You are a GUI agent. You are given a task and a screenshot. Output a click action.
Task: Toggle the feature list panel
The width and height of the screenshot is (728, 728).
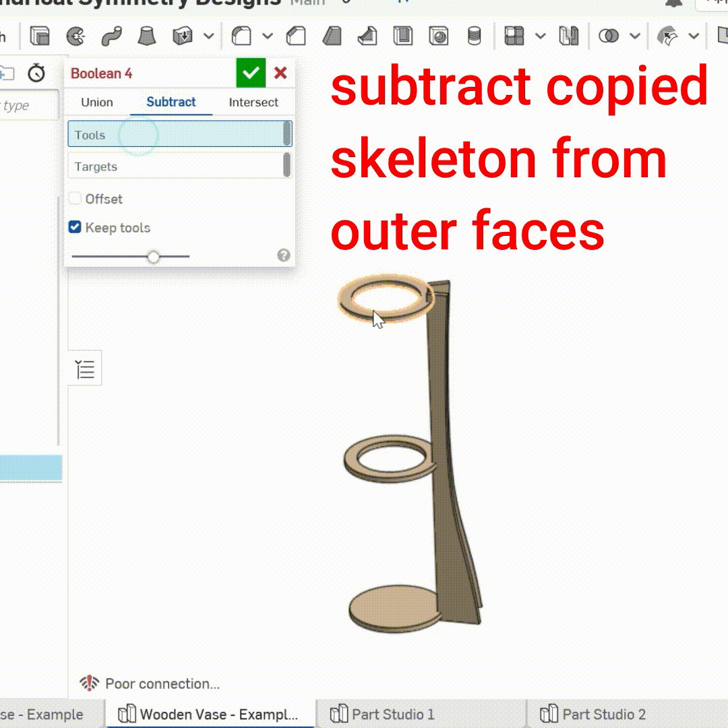click(84, 368)
